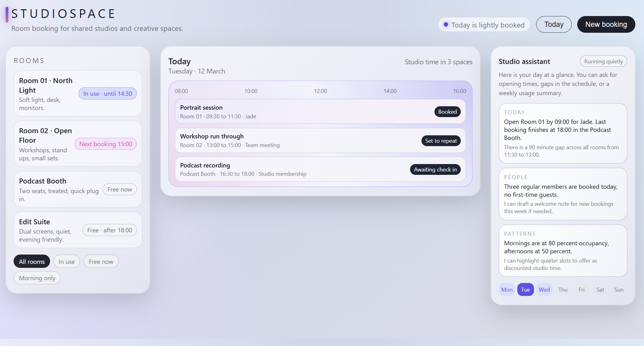Image resolution: width=644 pixels, height=346 pixels.
Task: Click the 'Running quietly' assistant status pill
Action: point(603,61)
